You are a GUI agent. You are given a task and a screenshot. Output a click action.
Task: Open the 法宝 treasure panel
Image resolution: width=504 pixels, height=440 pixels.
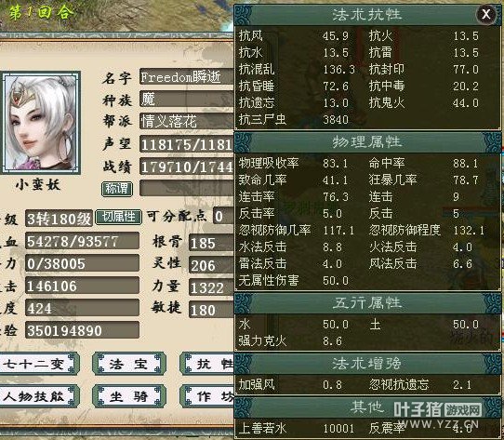[129, 364]
